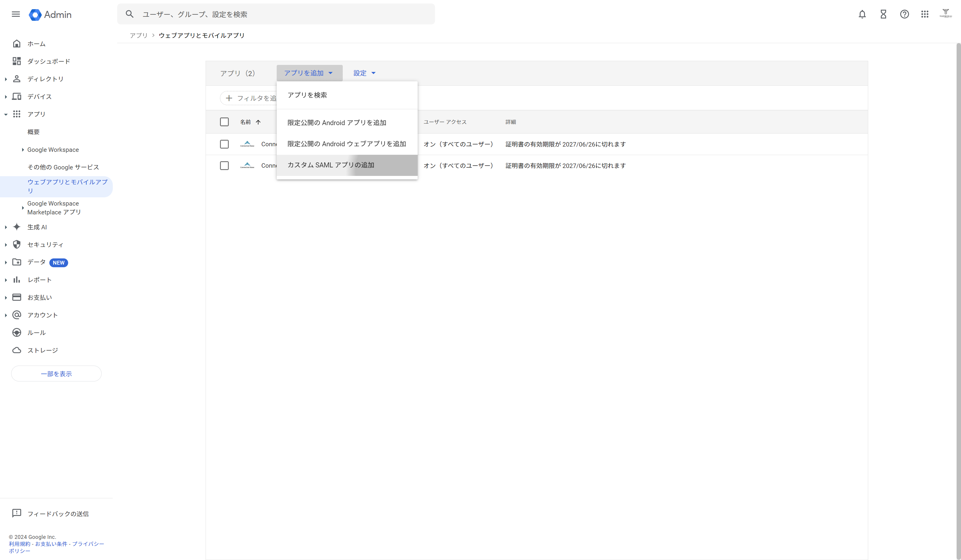Focus the search users and groups field
The width and height of the screenshot is (961, 560).
click(276, 14)
